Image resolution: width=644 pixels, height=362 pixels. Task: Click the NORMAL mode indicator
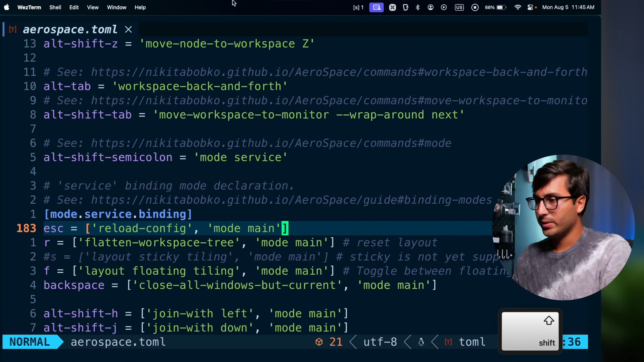click(x=30, y=342)
